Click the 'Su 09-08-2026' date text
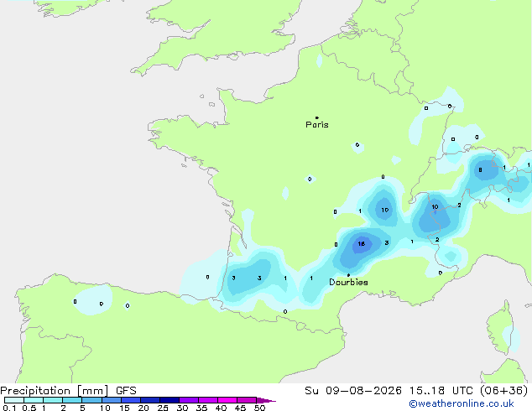 pos(353,391)
